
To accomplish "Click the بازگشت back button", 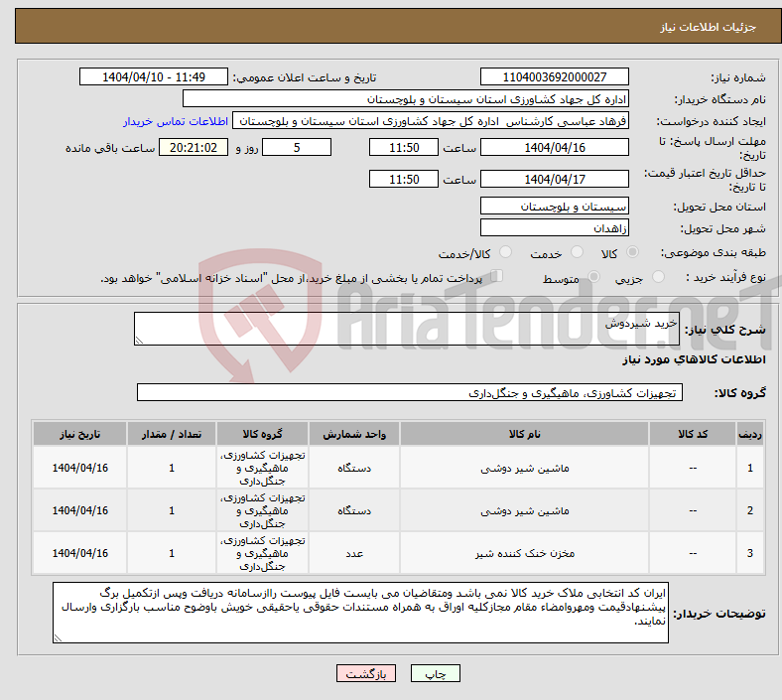I will pos(366,673).
